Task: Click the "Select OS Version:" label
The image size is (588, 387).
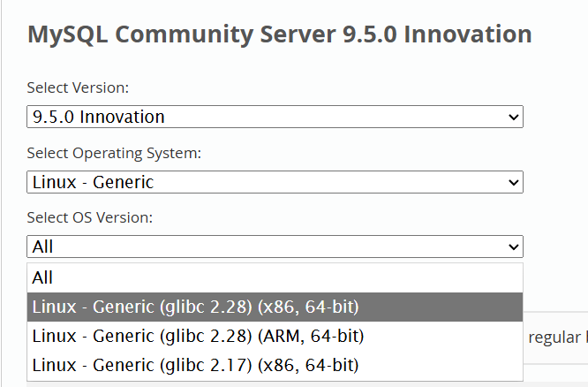Action: pyautogui.click(x=89, y=217)
